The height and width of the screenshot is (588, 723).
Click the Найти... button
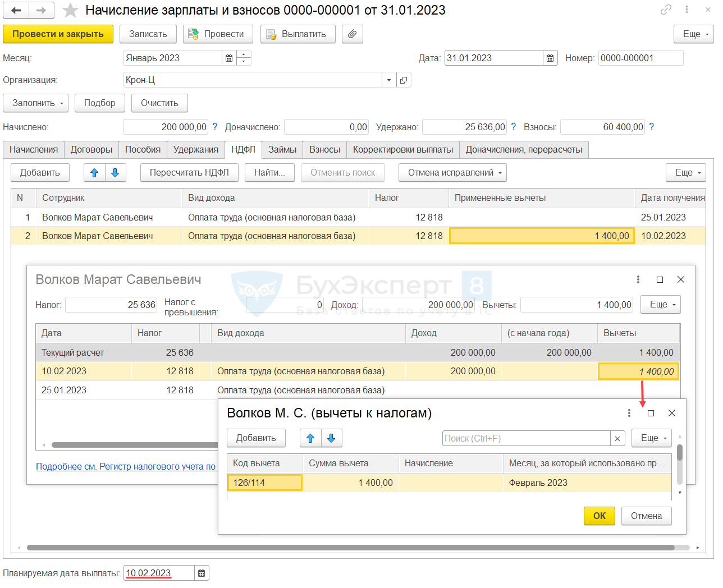point(269,173)
